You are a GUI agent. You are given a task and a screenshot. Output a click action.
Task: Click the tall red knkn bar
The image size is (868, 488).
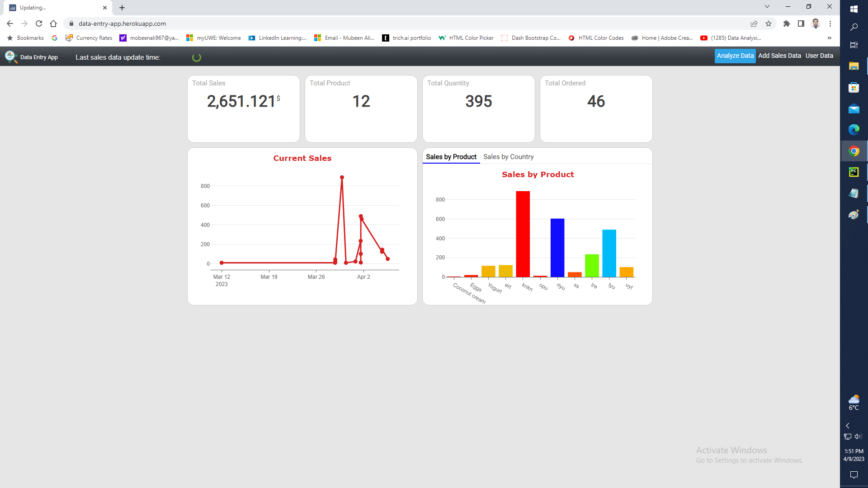tap(523, 234)
